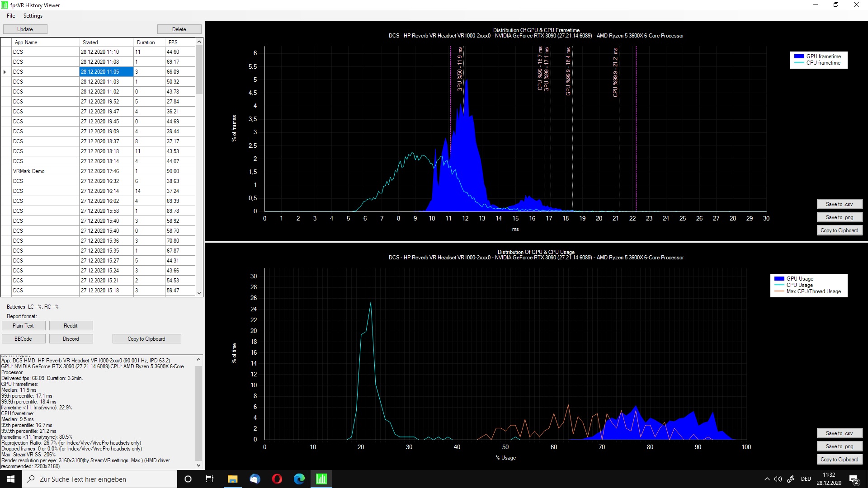The height and width of the screenshot is (488, 868).
Task: Open Microsoft Edge from the taskbar
Action: (x=299, y=479)
